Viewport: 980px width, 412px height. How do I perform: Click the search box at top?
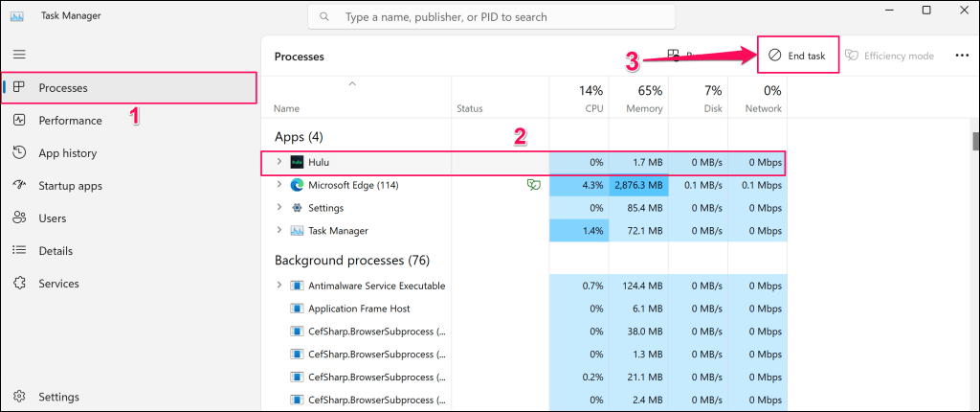coord(491,17)
